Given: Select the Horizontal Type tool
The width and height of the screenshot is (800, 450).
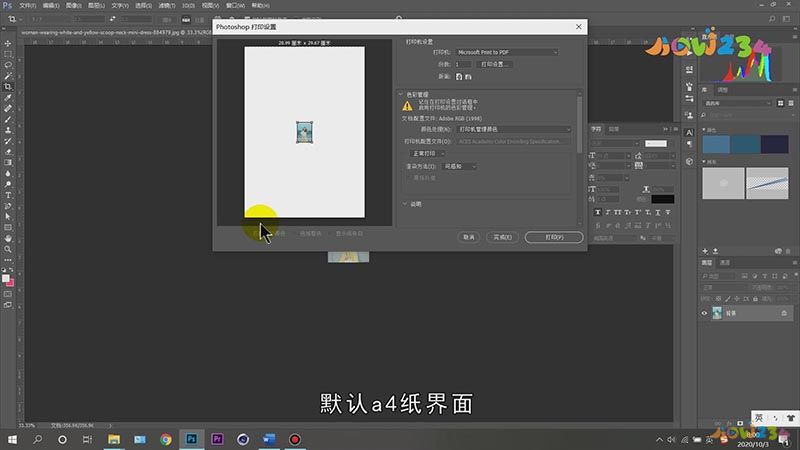Looking at the screenshot, I should click(x=8, y=195).
